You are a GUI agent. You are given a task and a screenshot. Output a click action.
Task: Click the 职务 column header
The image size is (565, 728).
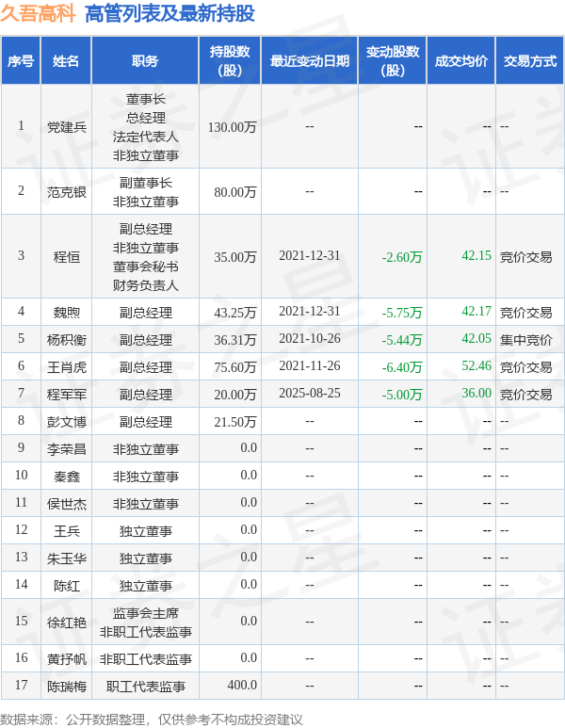pyautogui.click(x=145, y=61)
